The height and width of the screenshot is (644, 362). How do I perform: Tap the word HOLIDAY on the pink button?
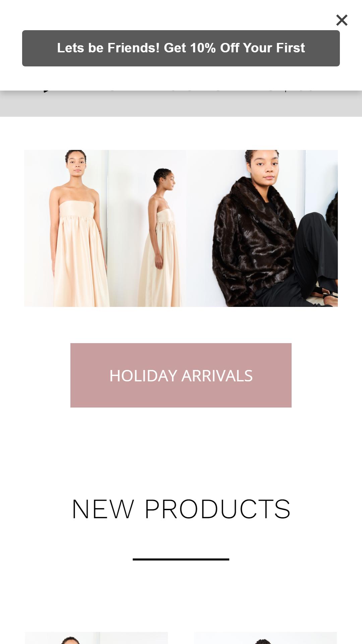(x=143, y=376)
